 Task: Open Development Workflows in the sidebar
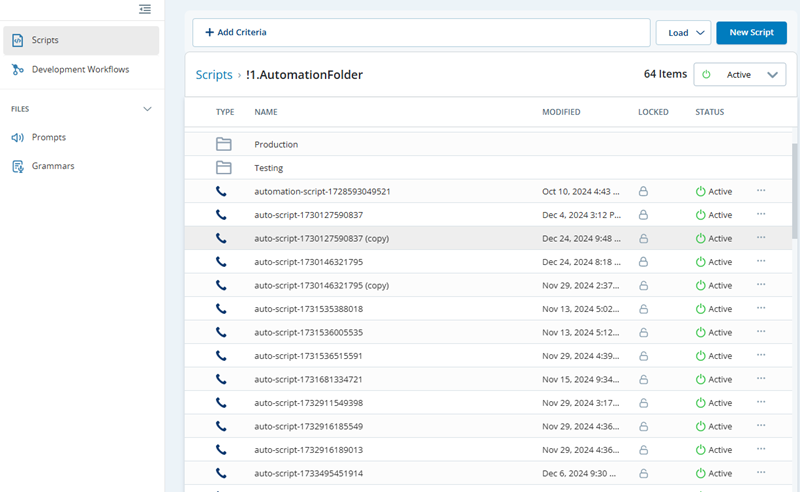80,70
